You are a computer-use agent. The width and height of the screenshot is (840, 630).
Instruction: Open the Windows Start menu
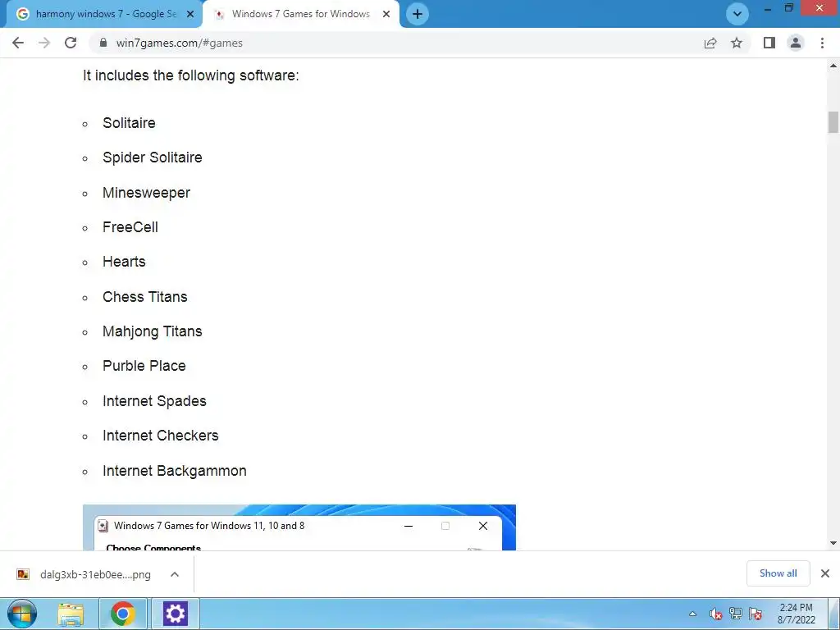click(x=22, y=614)
